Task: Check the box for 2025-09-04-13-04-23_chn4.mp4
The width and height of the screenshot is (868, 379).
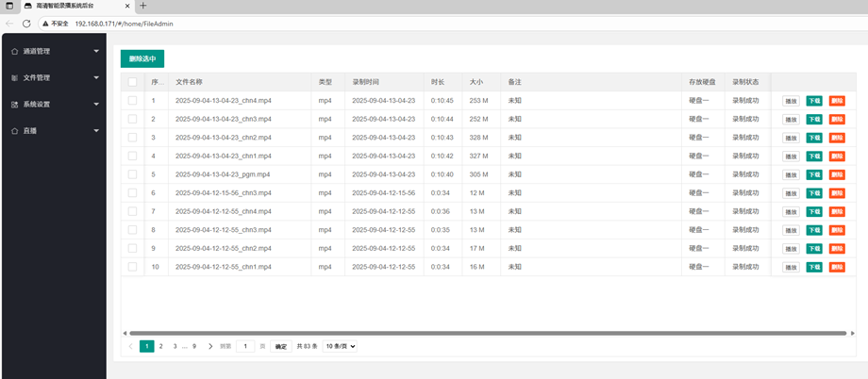Action: pos(132,101)
